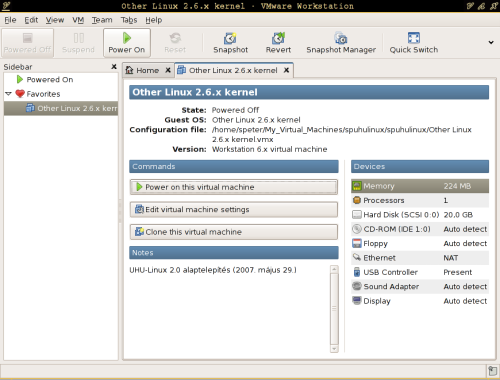This screenshot has height=380, width=500.
Task: Select the Memory device row
Action: (420, 186)
